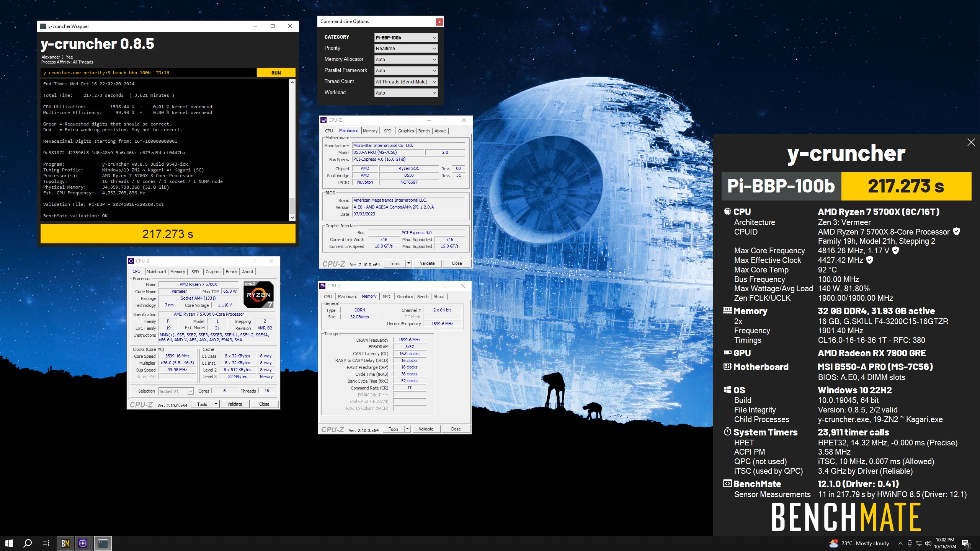The height and width of the screenshot is (551, 980).
Task: Open Task View on the taskbar
Action: (46, 543)
